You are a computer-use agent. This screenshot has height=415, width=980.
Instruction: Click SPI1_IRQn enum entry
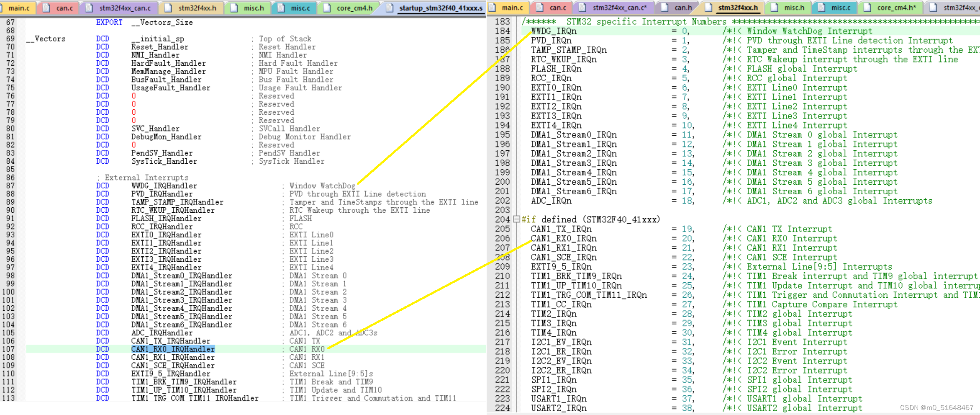click(x=554, y=380)
